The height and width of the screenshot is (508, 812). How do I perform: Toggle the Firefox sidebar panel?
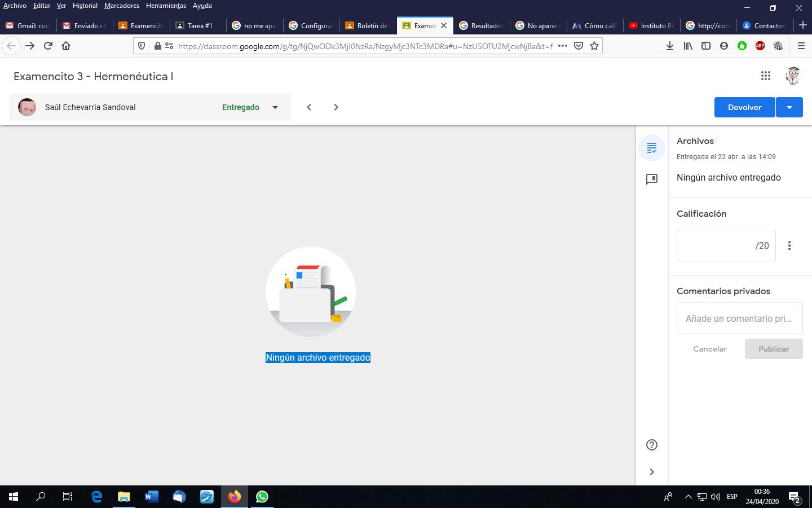point(706,46)
